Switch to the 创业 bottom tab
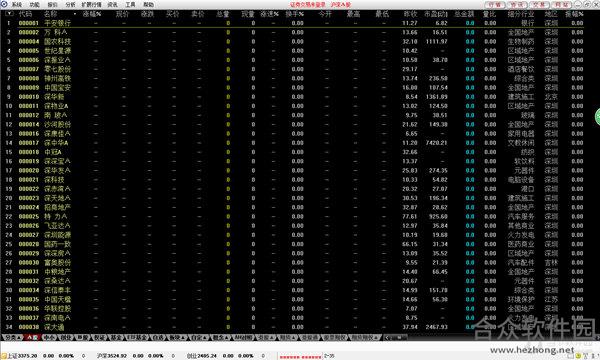This screenshot has height=360, width=600. 66,338
